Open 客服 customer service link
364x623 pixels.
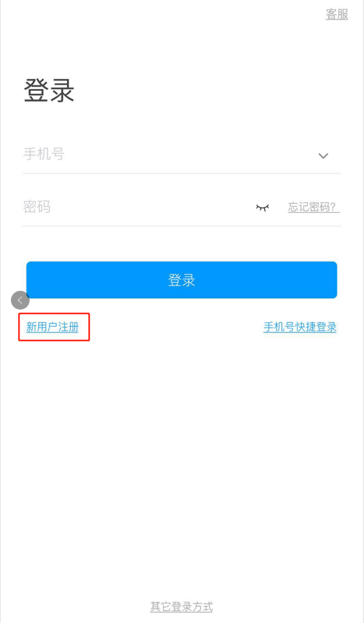coord(337,14)
